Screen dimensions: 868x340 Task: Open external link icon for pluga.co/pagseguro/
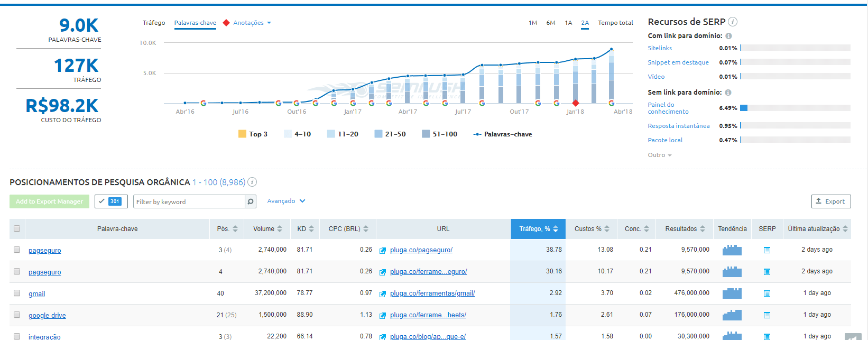tap(383, 250)
